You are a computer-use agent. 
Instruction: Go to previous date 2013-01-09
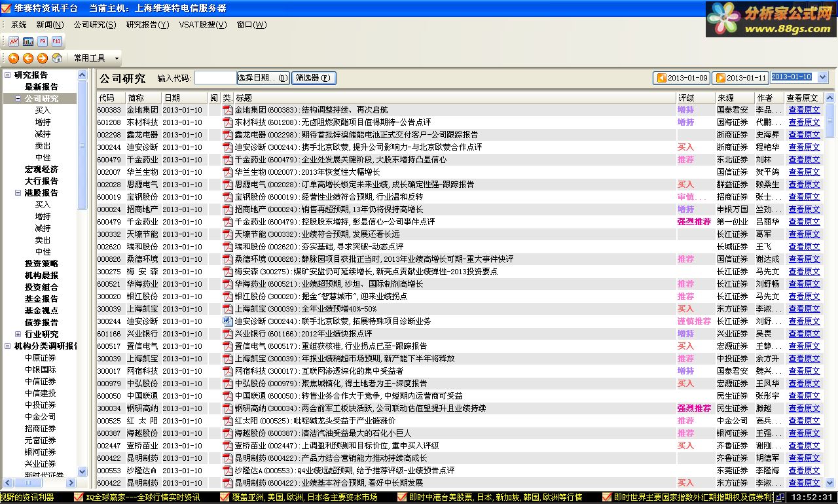tap(682, 78)
